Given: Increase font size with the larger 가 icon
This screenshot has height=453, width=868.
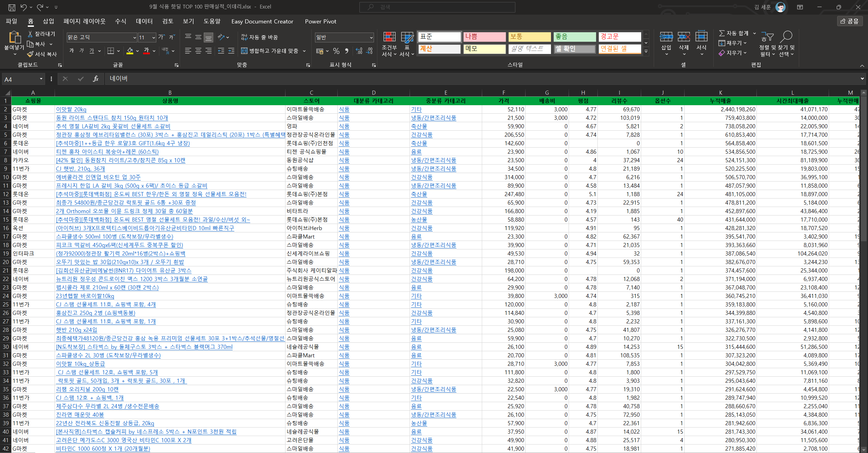Looking at the screenshot, I should click(x=161, y=37).
